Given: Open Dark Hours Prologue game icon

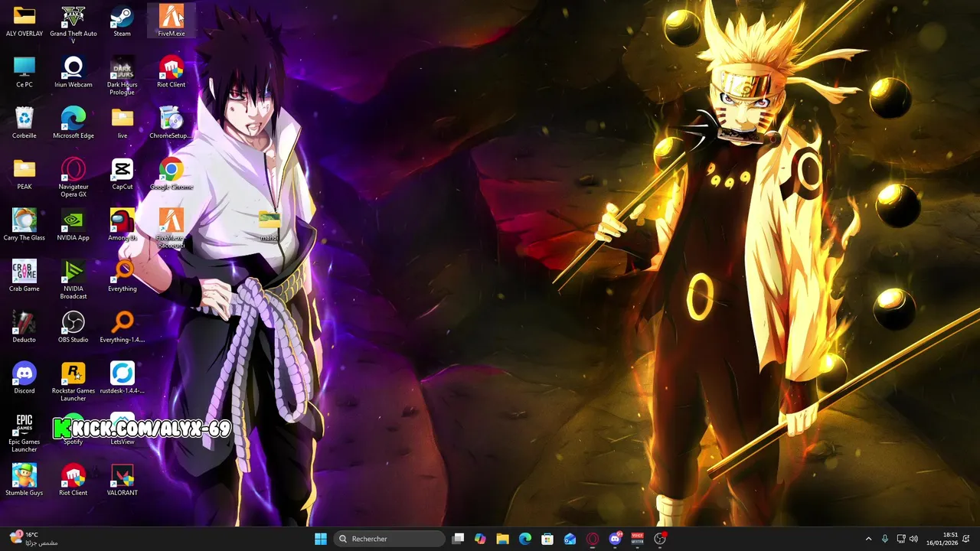Looking at the screenshot, I should tap(122, 76).
